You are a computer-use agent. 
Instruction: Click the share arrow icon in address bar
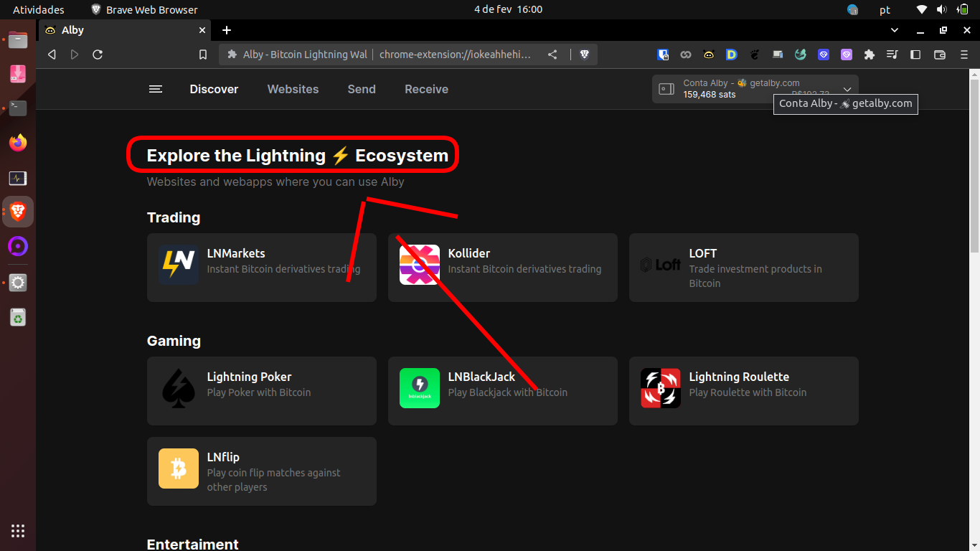click(552, 54)
